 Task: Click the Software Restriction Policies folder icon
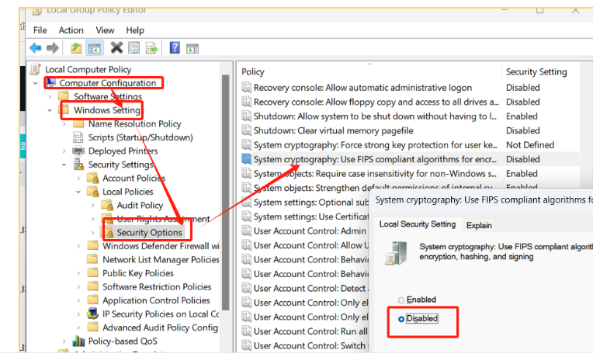point(92,286)
